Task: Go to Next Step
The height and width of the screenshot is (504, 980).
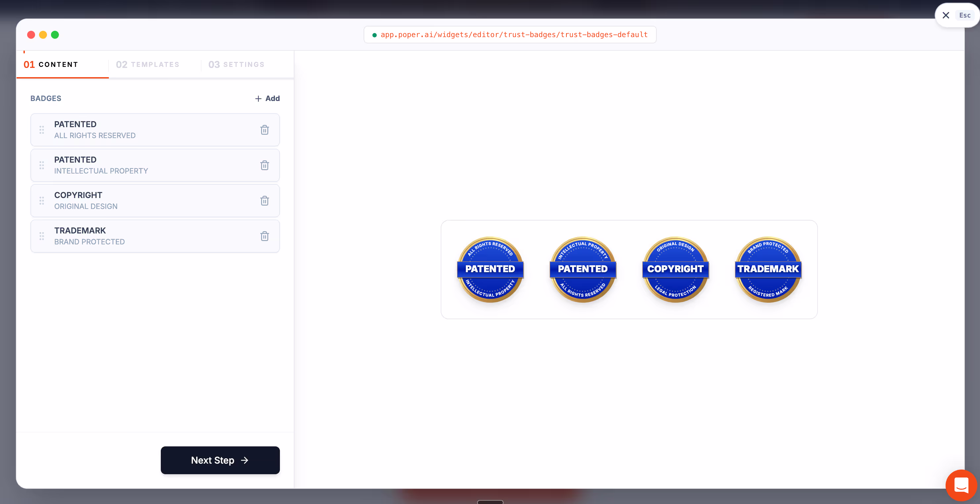Action: 220,460
